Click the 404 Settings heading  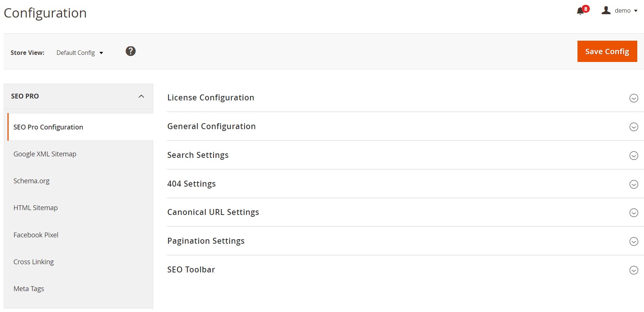pyautogui.click(x=191, y=184)
